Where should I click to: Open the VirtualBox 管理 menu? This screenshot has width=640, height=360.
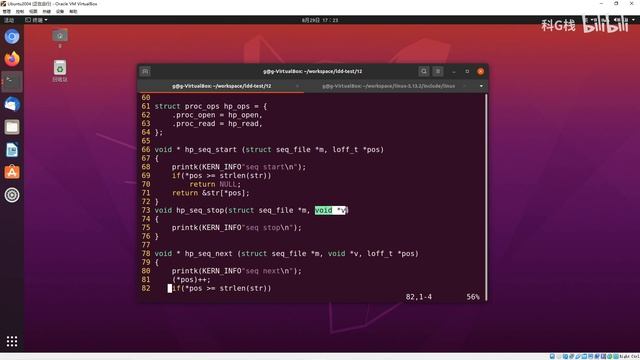click(x=7, y=11)
